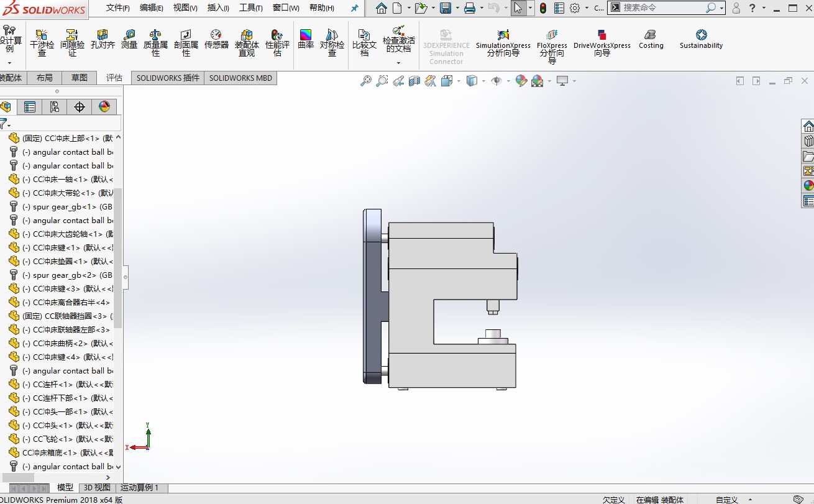Launch SimulationXpress 分析向导
Screen dimensions: 814x504
(x=503, y=43)
